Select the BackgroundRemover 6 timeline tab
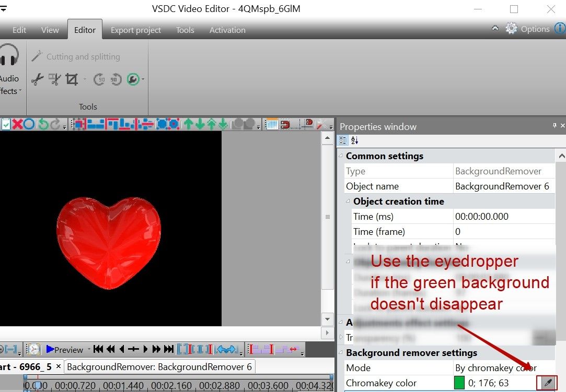 [x=159, y=367]
